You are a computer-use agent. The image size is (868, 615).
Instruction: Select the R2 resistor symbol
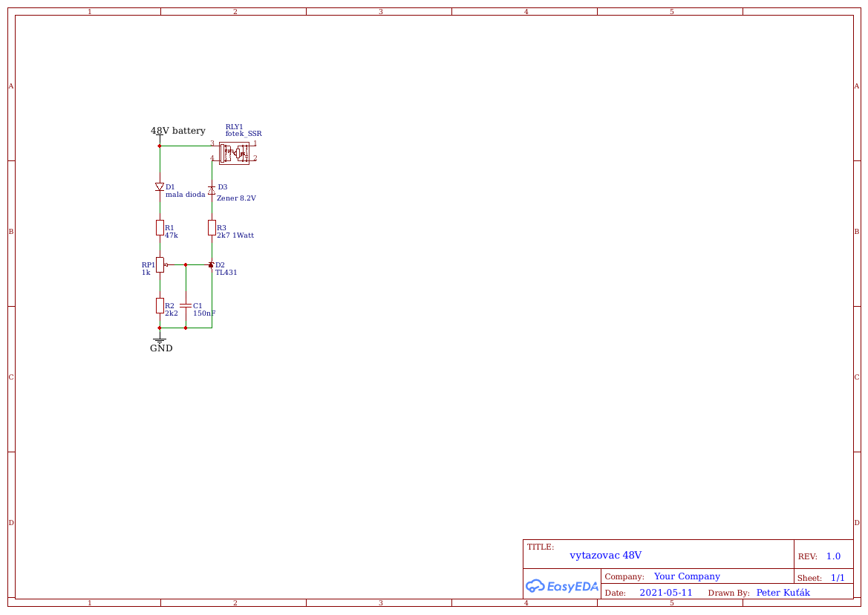pyautogui.click(x=160, y=305)
